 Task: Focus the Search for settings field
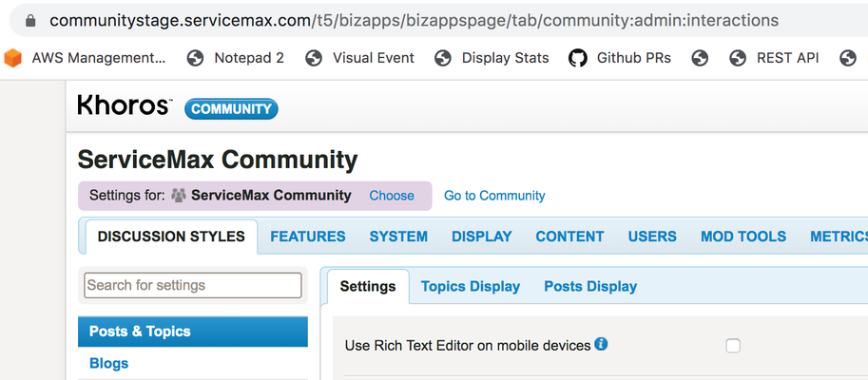tap(193, 285)
